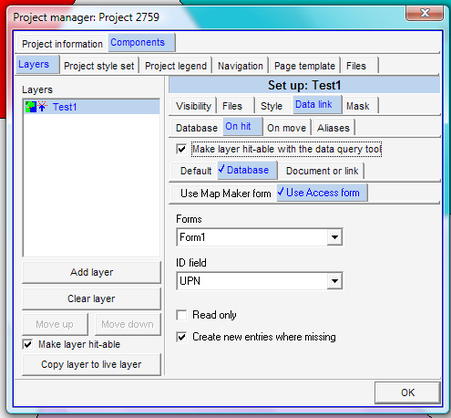Confirm with the OK button
Screen dimensions: 451x418
pyautogui.click(x=407, y=392)
